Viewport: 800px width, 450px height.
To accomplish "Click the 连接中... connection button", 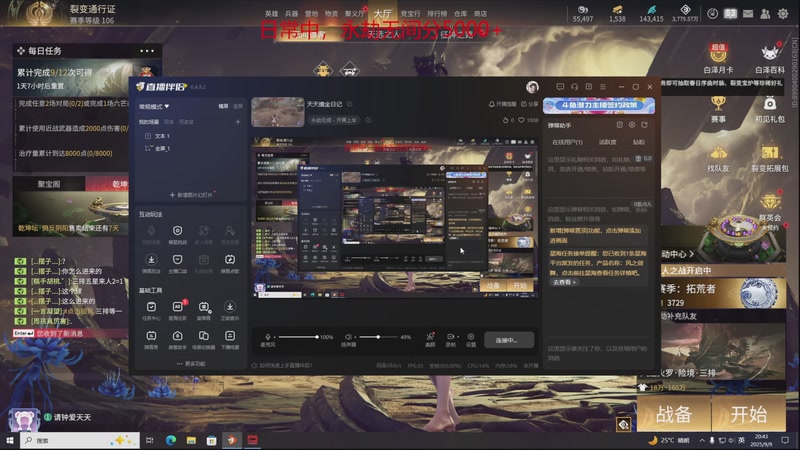I will pos(508,340).
